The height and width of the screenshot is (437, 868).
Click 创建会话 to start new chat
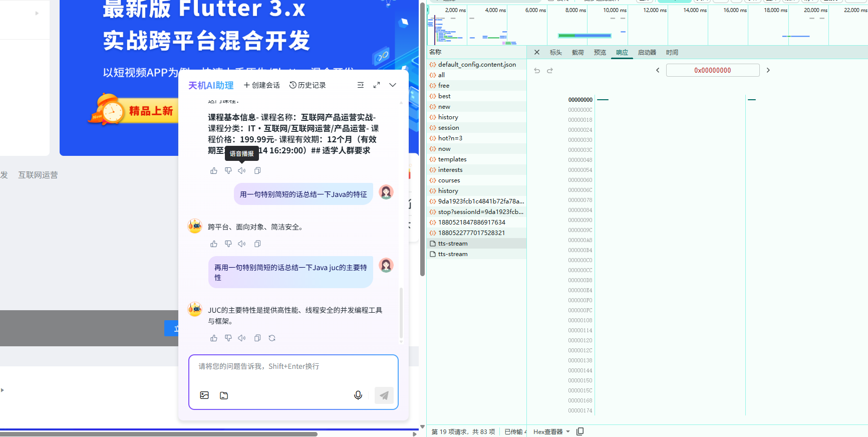(261, 85)
